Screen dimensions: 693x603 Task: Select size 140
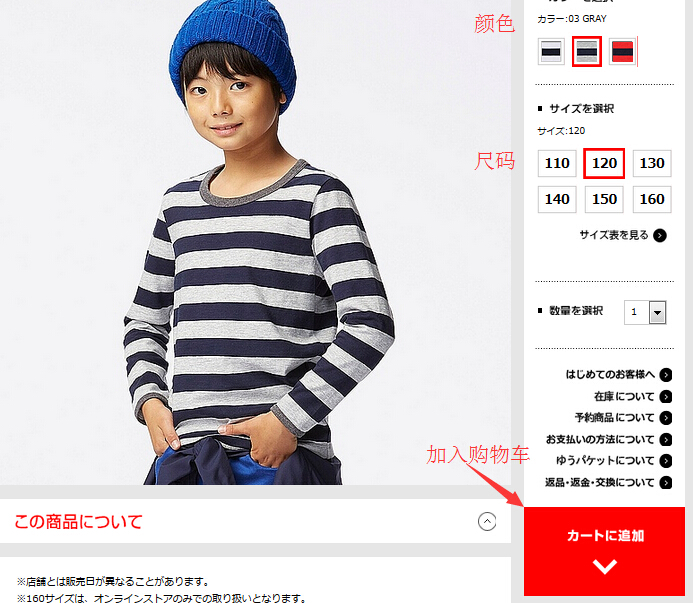[557, 199]
